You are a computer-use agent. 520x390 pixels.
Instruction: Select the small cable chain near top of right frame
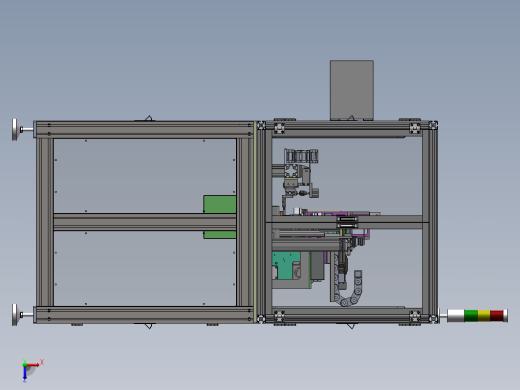tap(301, 156)
